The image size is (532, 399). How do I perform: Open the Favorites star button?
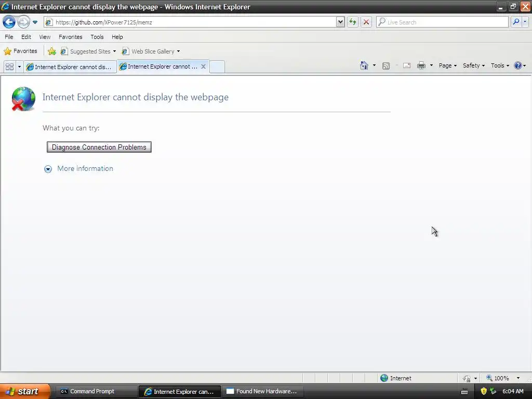click(20, 51)
